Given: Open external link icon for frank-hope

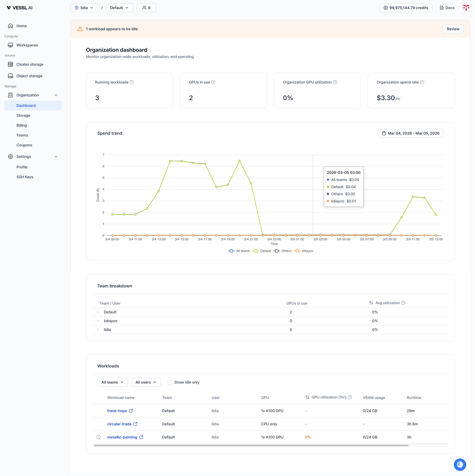Looking at the screenshot, I should (x=131, y=411).
